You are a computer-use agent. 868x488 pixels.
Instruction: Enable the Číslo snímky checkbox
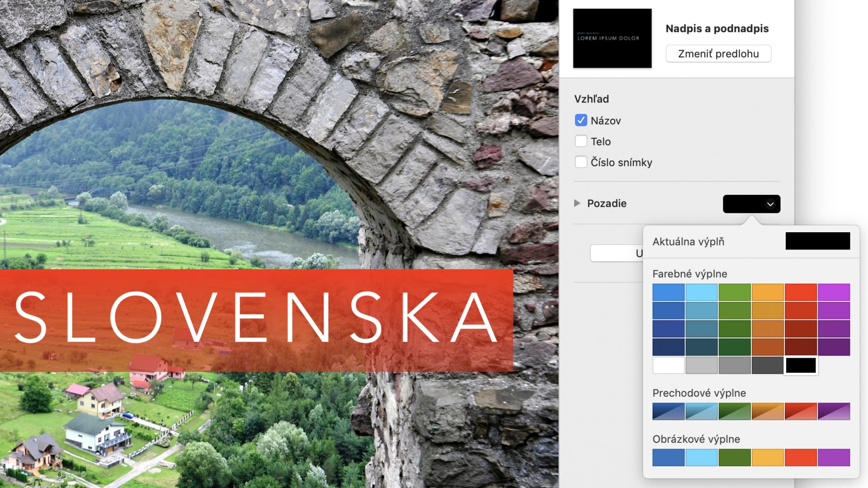pos(581,162)
